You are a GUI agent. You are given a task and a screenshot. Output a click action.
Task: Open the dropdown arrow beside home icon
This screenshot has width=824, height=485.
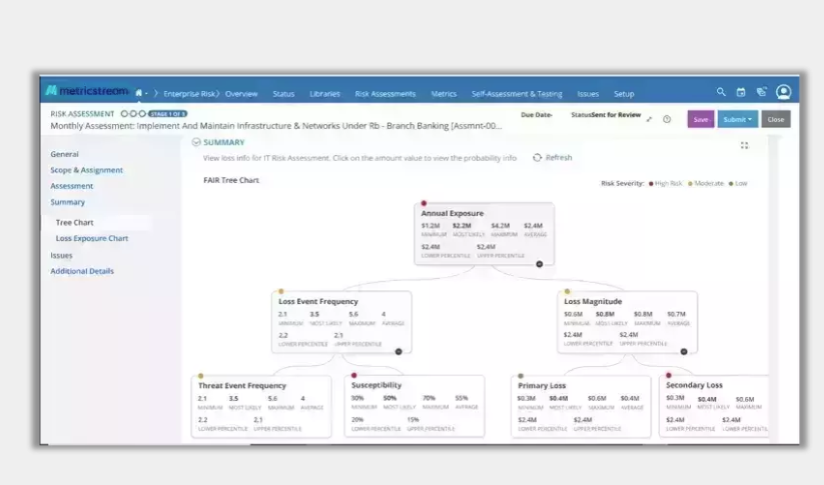tap(147, 94)
